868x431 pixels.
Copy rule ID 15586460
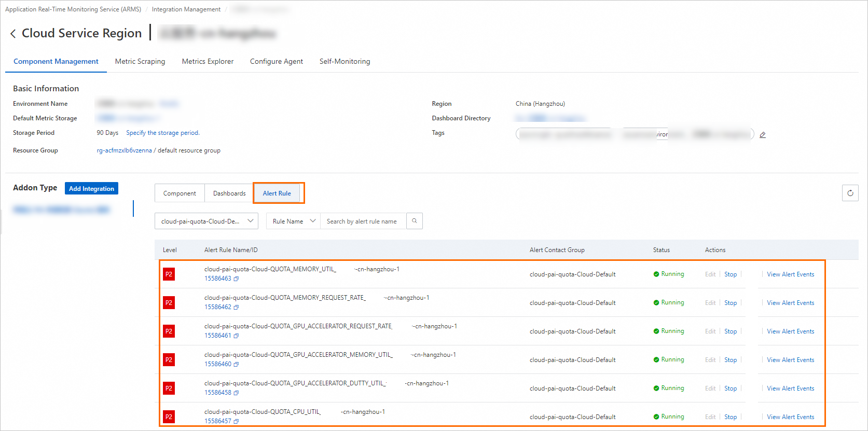click(x=236, y=365)
